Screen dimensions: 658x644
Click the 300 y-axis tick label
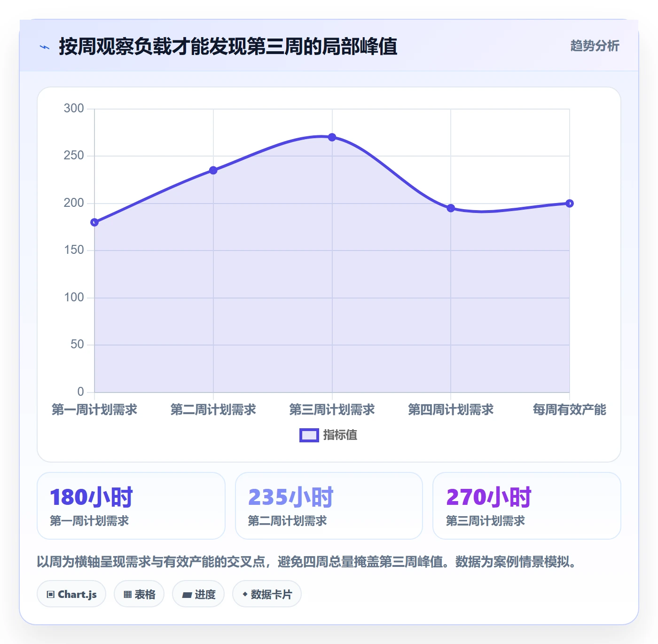pyautogui.click(x=74, y=109)
